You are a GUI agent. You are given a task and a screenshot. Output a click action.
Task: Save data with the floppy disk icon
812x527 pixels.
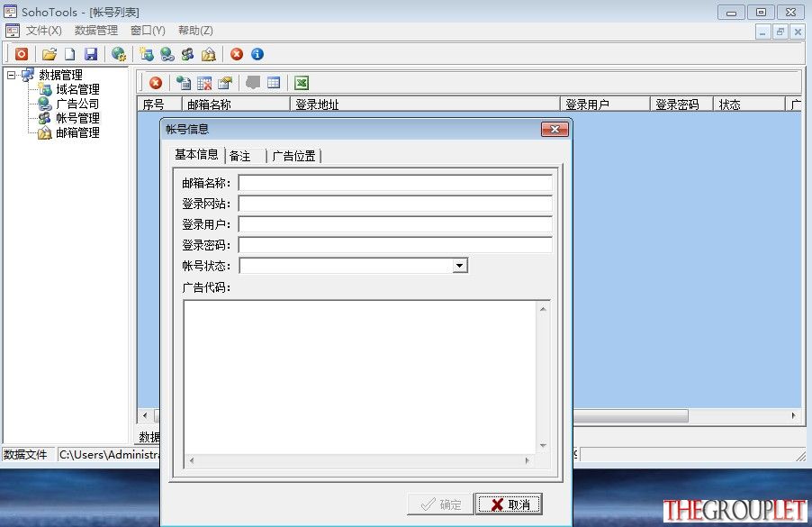point(91,54)
